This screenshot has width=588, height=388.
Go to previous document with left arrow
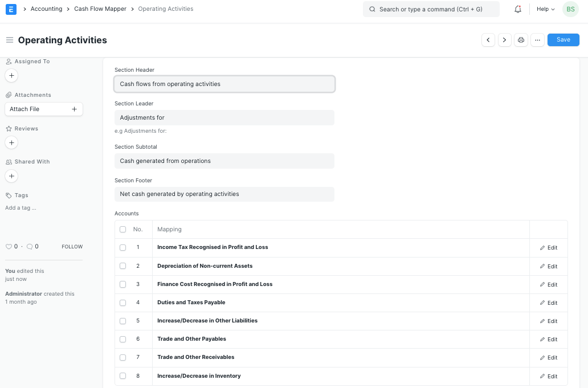(x=488, y=40)
